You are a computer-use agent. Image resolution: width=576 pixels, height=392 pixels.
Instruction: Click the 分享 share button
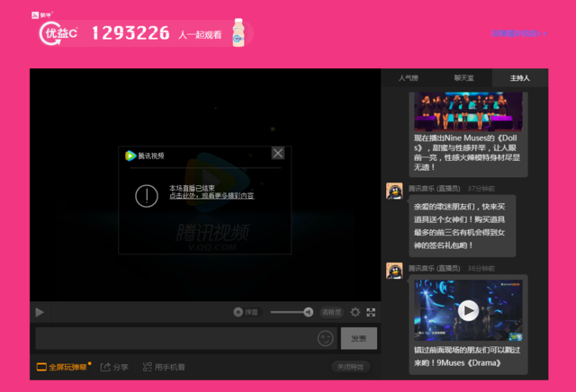(x=114, y=367)
